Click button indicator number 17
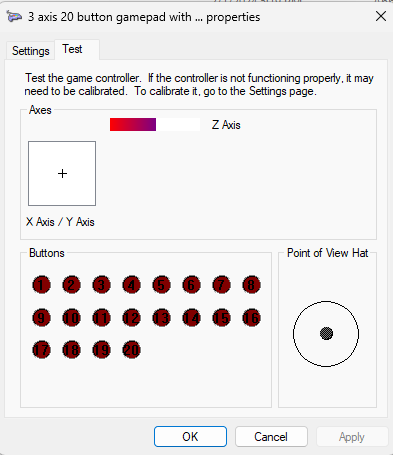Image resolution: width=393 pixels, height=455 pixels. [x=41, y=350]
